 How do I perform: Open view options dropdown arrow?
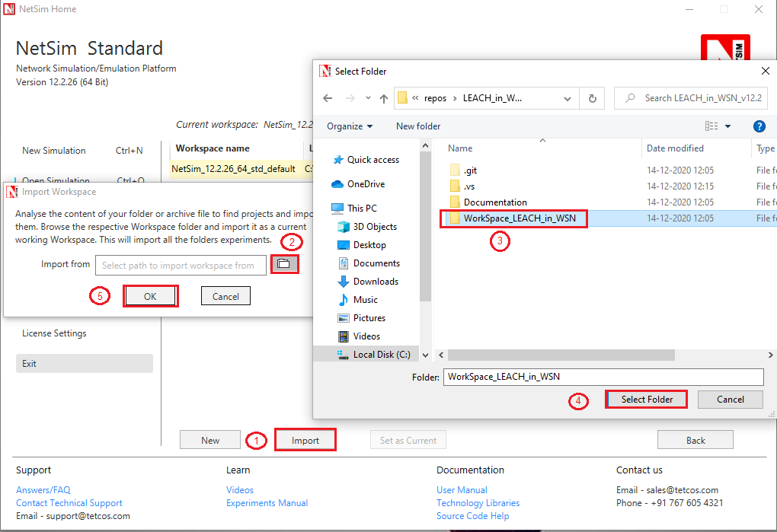coord(728,126)
